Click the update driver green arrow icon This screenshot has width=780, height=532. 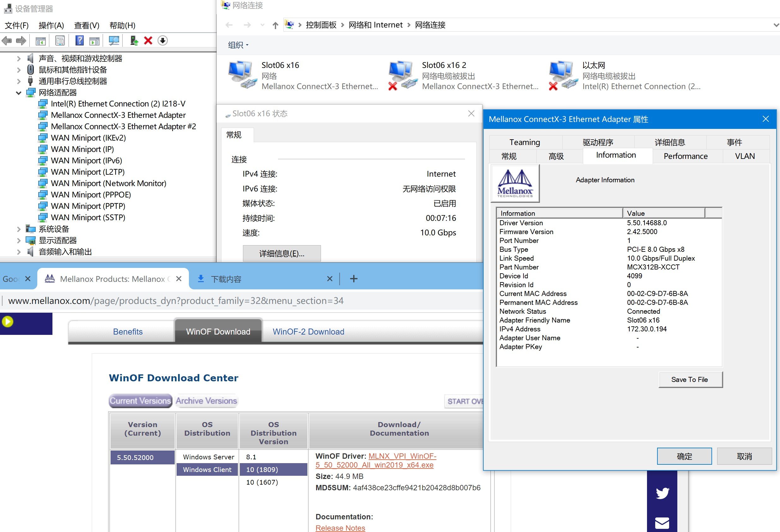(134, 41)
